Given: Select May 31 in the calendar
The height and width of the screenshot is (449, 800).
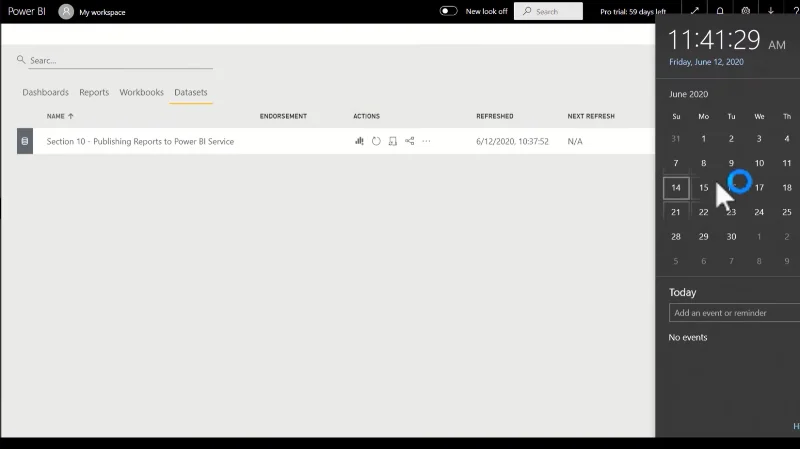Looking at the screenshot, I should (x=676, y=139).
